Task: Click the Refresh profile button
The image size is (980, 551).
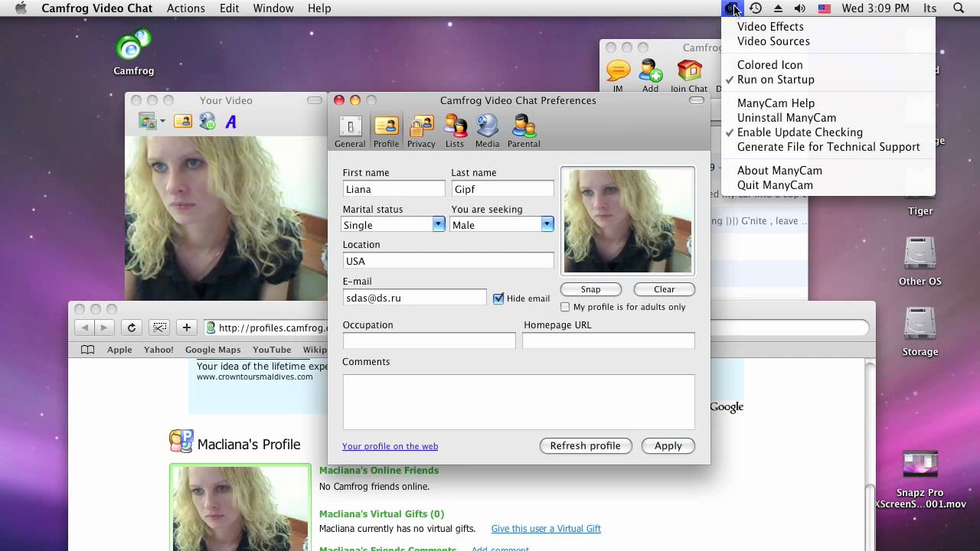Action: click(x=586, y=445)
